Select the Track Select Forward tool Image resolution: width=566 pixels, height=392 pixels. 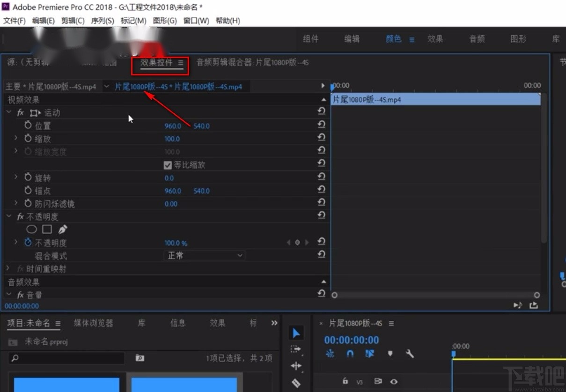point(296,349)
